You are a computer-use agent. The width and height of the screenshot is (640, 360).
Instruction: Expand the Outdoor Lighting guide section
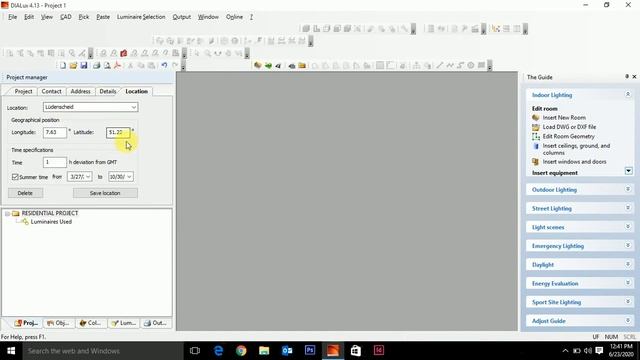click(628, 189)
